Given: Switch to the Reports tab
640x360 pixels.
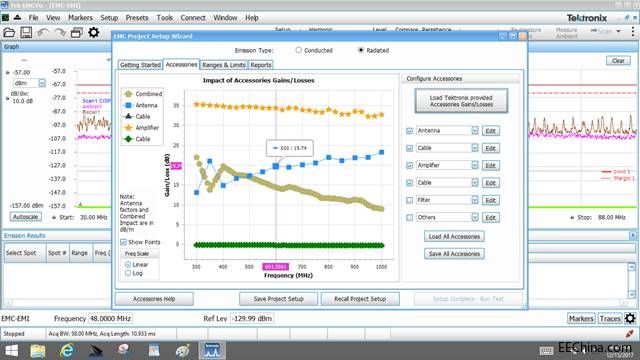Looking at the screenshot, I should pos(261,65).
